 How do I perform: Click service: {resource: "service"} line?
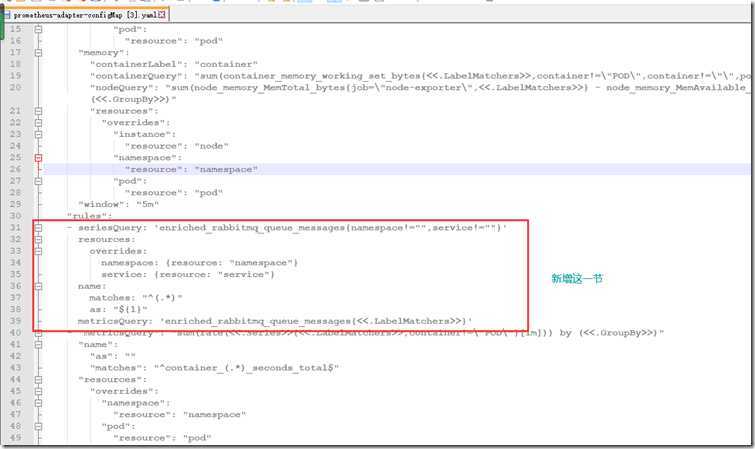coord(188,274)
